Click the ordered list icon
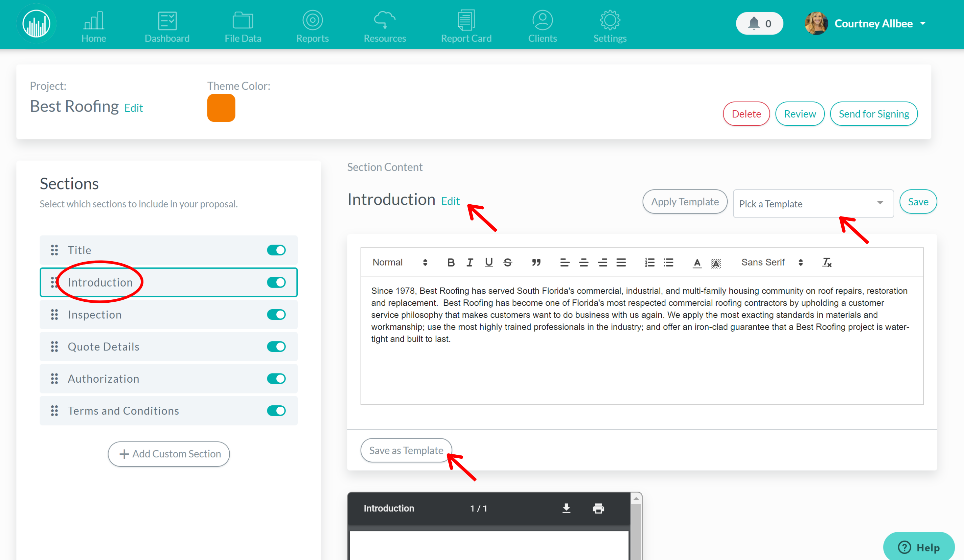Image resolution: width=964 pixels, height=560 pixels. [647, 262]
